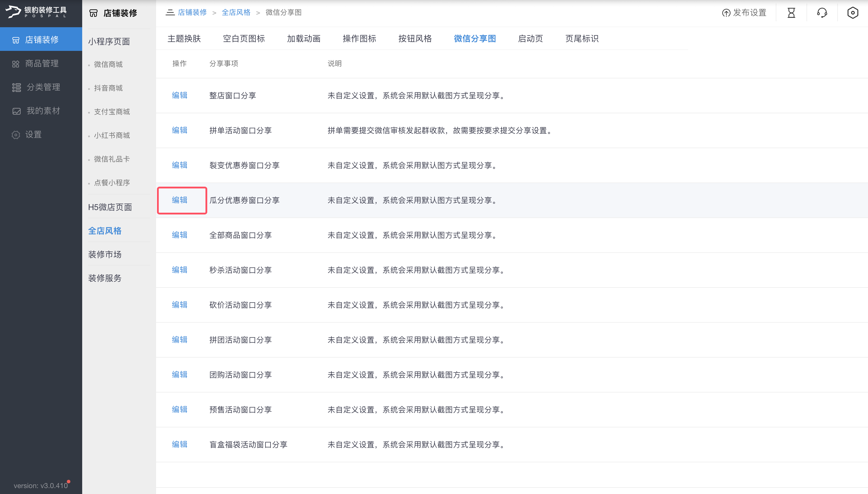Open 装修市场 in the secondary menu

pos(104,254)
